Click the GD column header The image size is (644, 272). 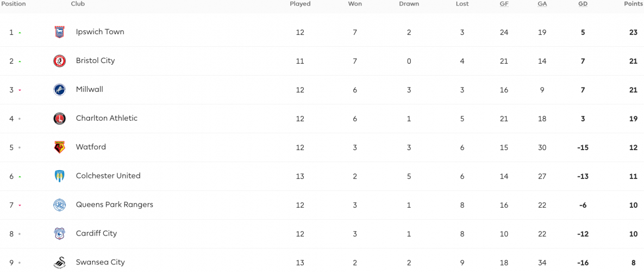(x=583, y=4)
